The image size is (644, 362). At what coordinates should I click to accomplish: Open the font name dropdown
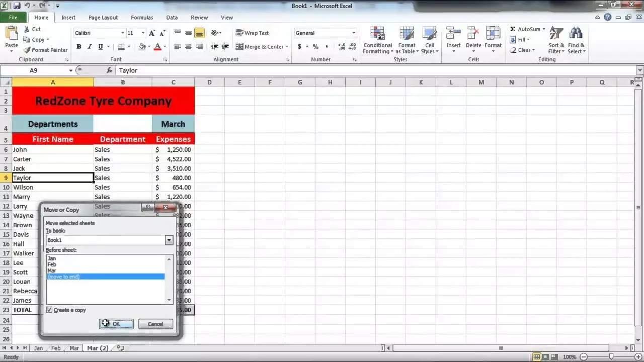coord(122,33)
